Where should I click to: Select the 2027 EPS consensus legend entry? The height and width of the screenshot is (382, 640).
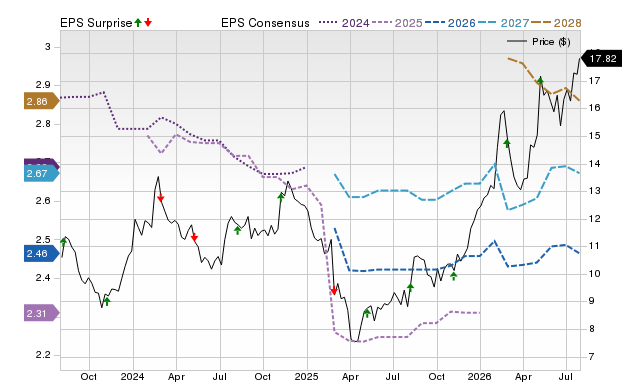(x=503, y=23)
